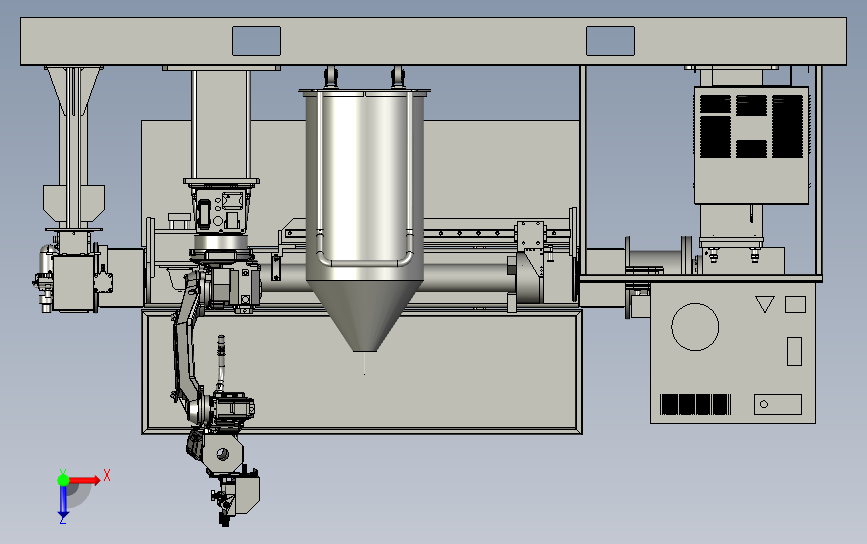
Task: Select the upper-right power unit with black vents
Action: (x=751, y=145)
